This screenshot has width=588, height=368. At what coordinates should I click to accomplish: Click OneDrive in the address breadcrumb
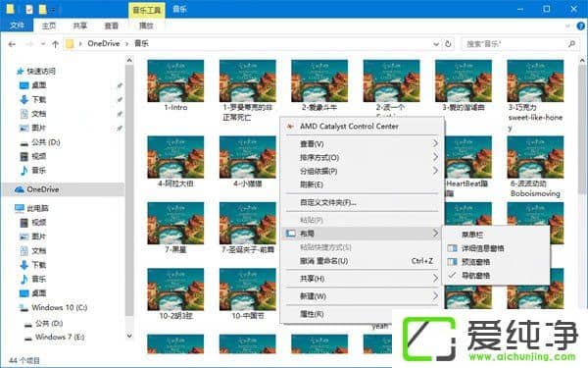[104, 43]
